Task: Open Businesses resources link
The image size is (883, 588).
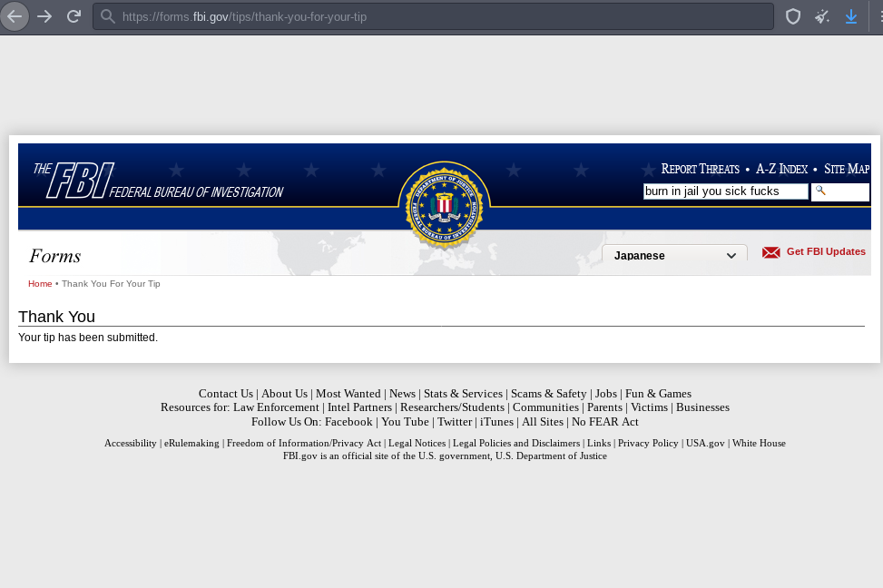Action: tap(702, 407)
